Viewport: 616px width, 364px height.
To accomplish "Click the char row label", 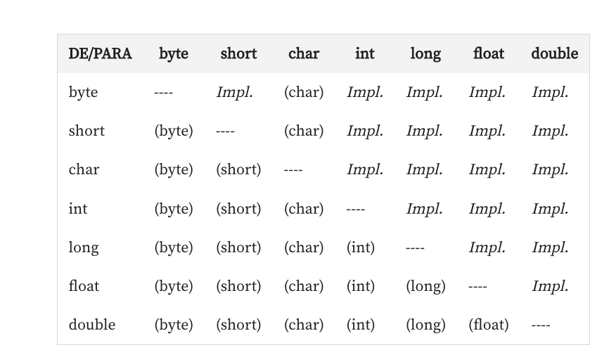I will pyautogui.click(x=84, y=169).
